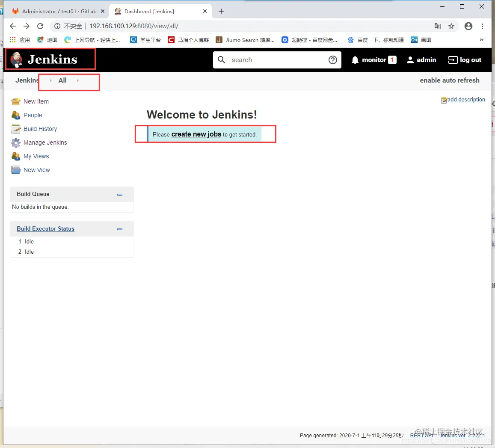Open My Views menu link
The image size is (495, 448).
click(x=36, y=156)
